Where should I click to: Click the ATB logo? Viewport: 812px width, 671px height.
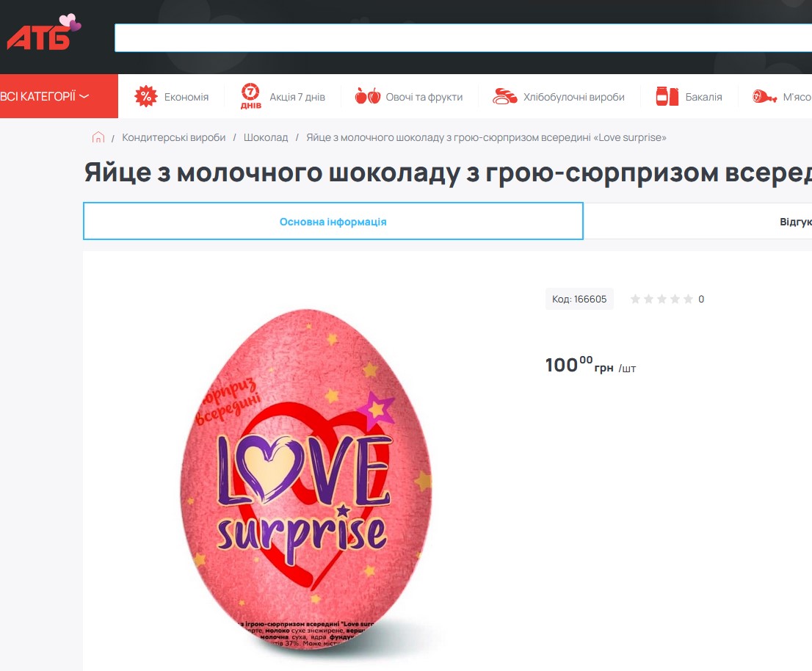[43, 32]
